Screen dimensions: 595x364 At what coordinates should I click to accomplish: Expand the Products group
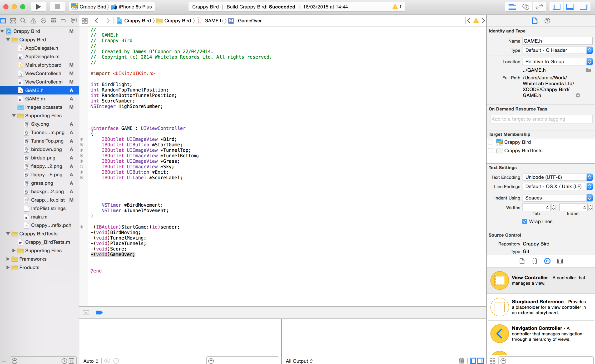coord(8,267)
